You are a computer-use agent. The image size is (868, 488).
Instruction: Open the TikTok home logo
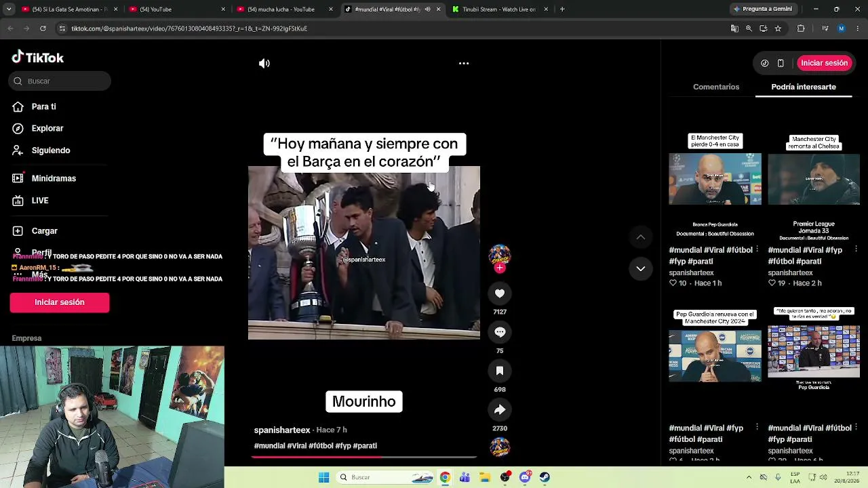(38, 58)
